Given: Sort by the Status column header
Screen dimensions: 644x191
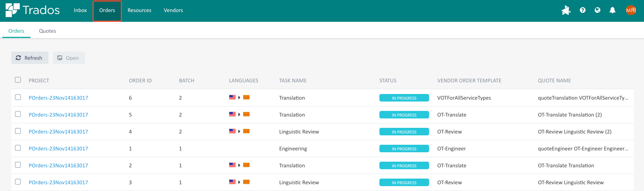Looking at the screenshot, I should [x=388, y=80].
